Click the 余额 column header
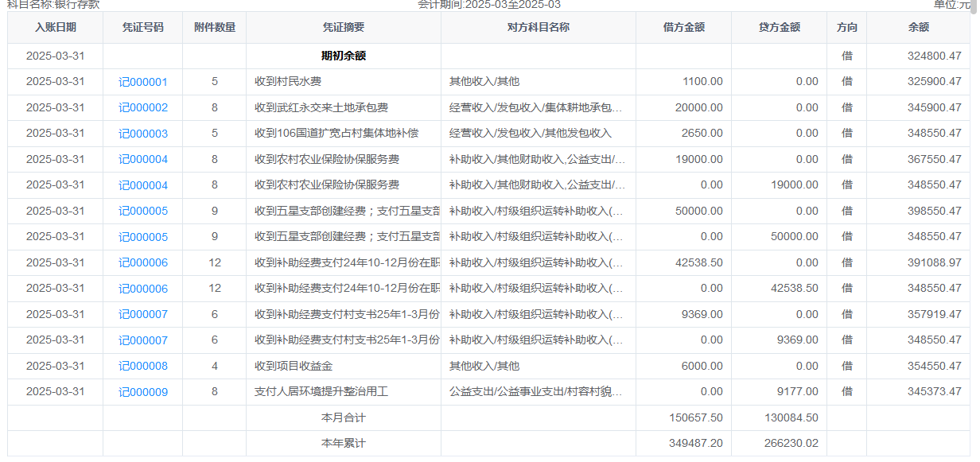980x462 pixels. [x=918, y=28]
